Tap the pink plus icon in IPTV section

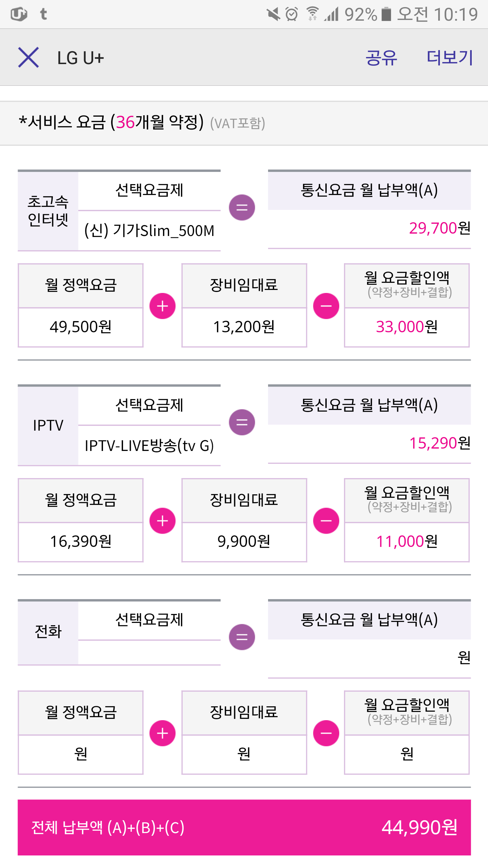pyautogui.click(x=162, y=521)
